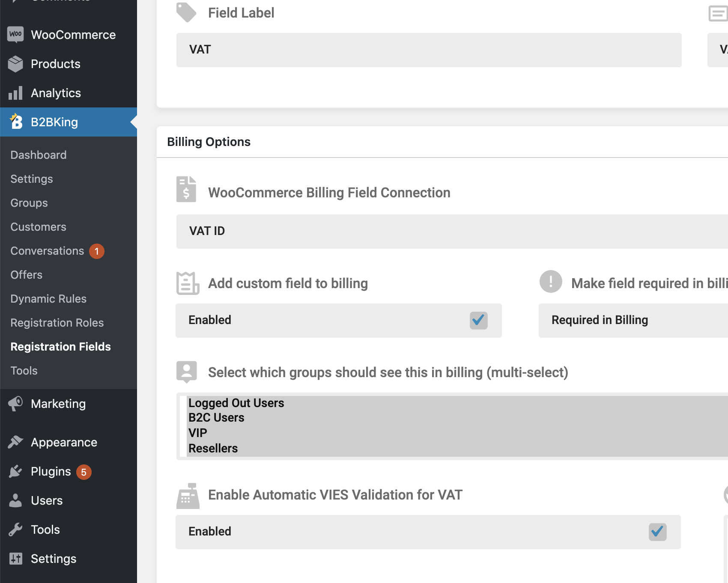Click the Marketing megaphone icon
The image size is (728, 583).
point(15,404)
